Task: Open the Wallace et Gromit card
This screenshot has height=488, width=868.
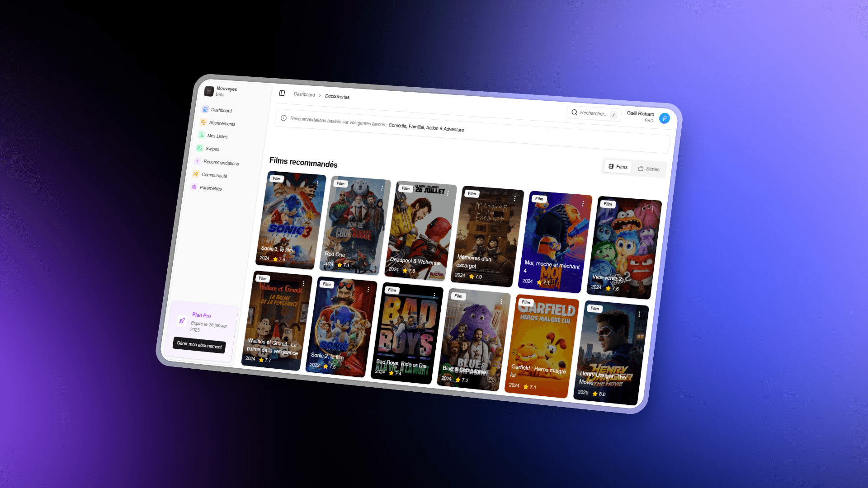Action: 278,321
